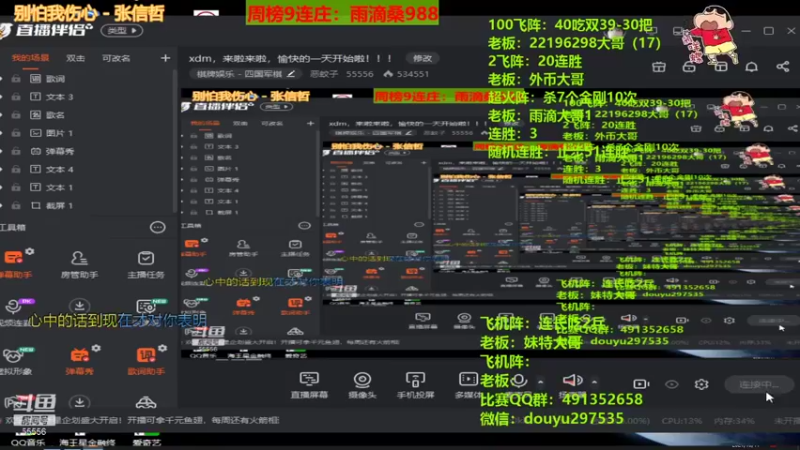Open the 视频连麦 PK tool
Image resolution: width=800 pixels, height=450 pixels.
(14, 311)
